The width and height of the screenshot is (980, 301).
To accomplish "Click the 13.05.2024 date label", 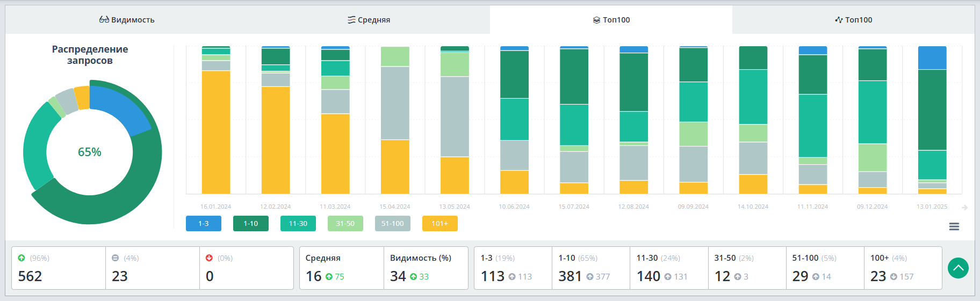I will click(x=455, y=207).
